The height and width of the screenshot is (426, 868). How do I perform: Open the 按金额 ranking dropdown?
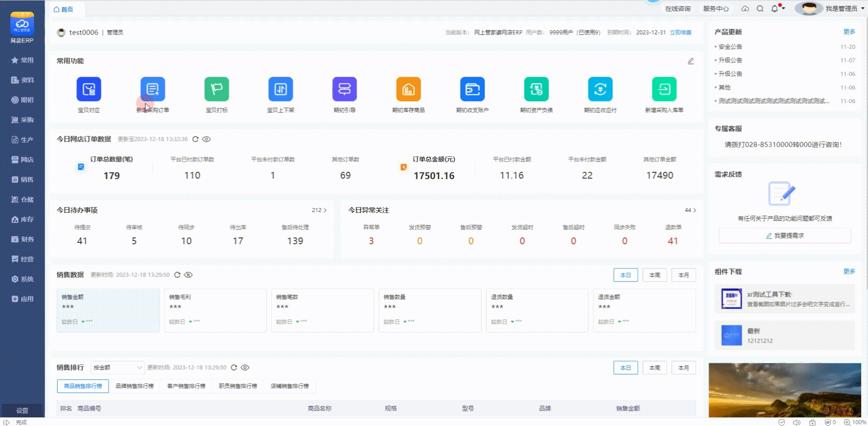pos(117,368)
